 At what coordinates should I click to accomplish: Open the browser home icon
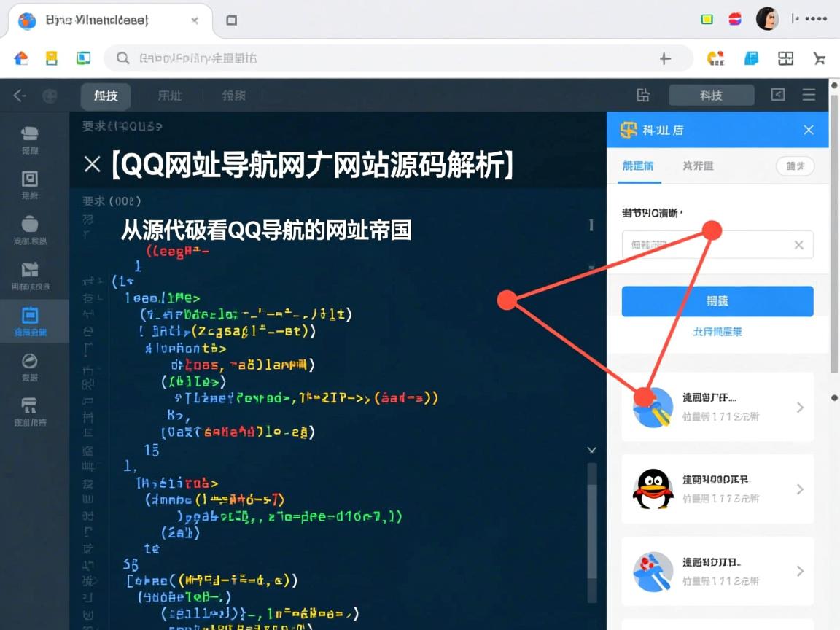(x=21, y=58)
